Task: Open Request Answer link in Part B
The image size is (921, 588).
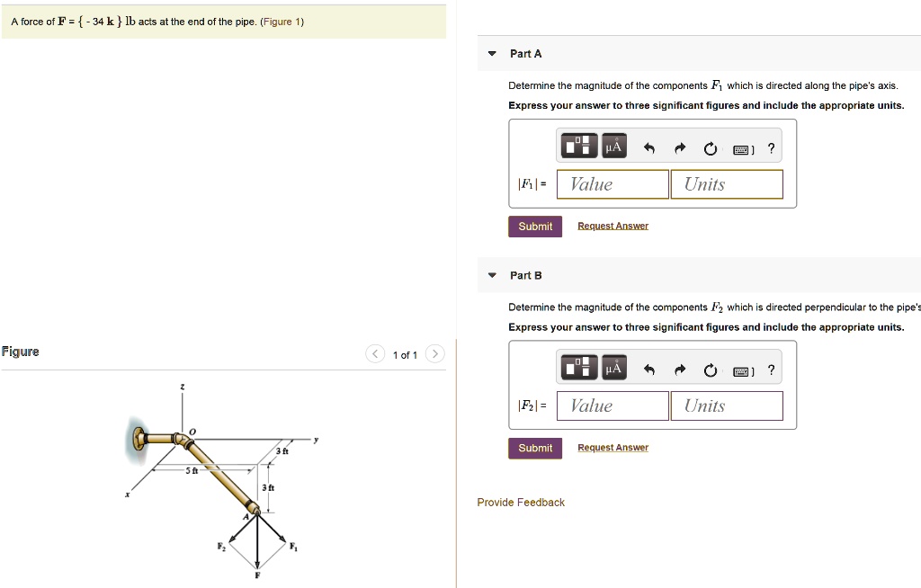Action: point(613,447)
